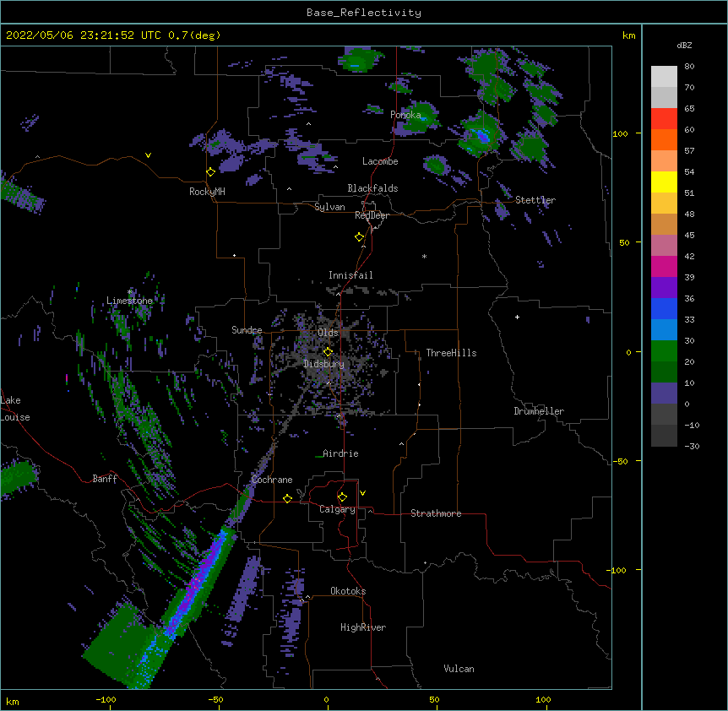Click yellow V marker northeast of Calgary diamond
Viewport: 728px width, 711px height.
(x=362, y=493)
